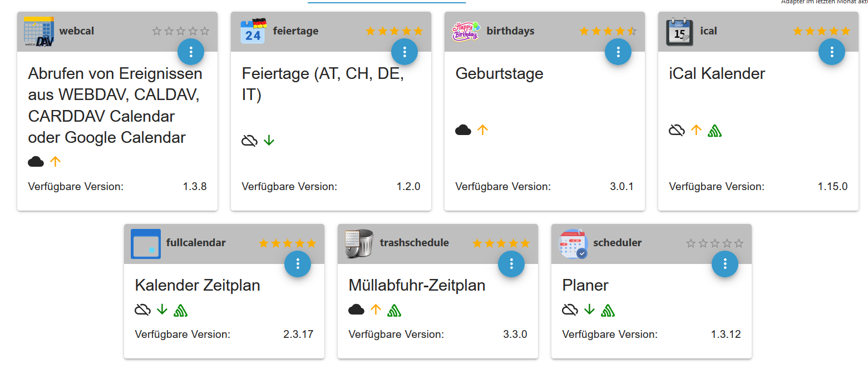The height and width of the screenshot is (369, 868).
Task: Click the scheduler calendar icon
Action: [x=573, y=243]
